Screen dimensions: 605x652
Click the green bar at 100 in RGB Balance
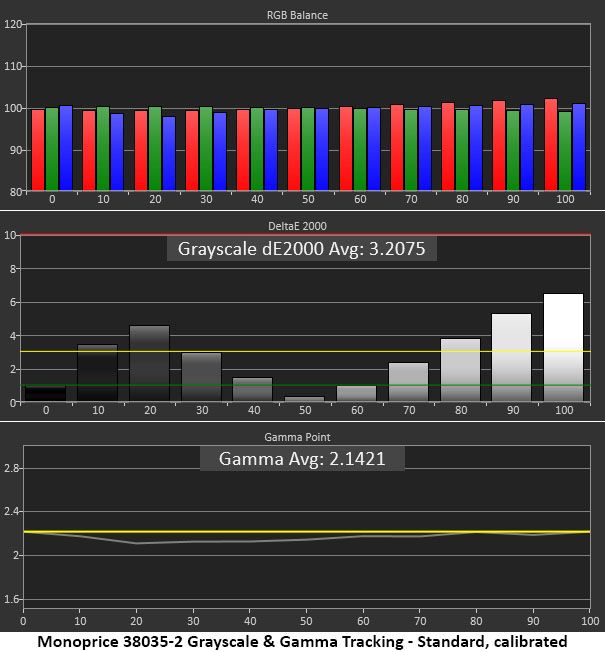pyautogui.click(x=565, y=151)
